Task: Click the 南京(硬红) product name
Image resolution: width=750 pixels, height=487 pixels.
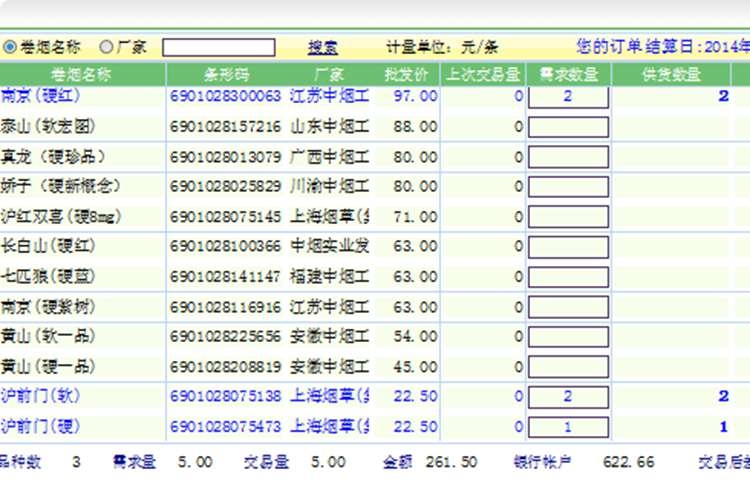Action: coord(40,96)
